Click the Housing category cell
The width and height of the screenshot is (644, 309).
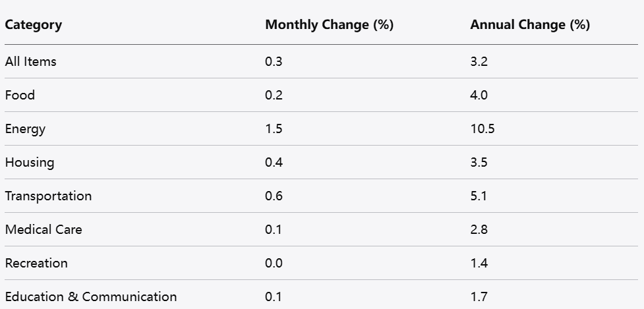pyautogui.click(x=30, y=163)
